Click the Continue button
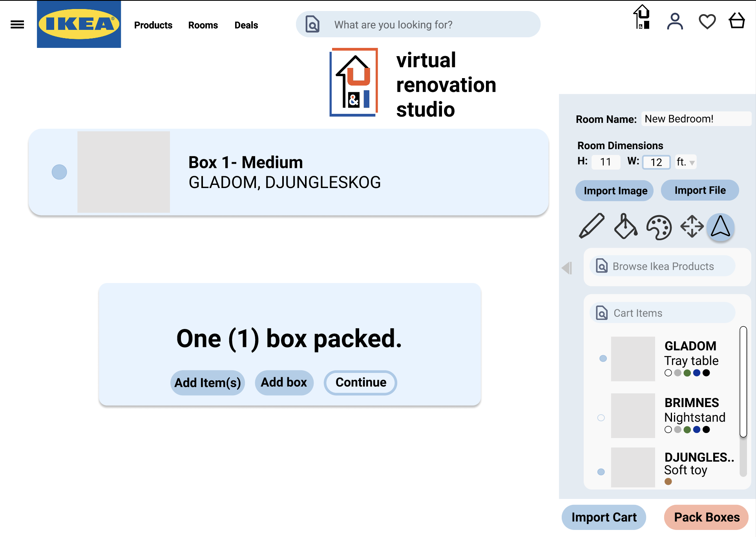The width and height of the screenshot is (756, 537). [x=360, y=382]
